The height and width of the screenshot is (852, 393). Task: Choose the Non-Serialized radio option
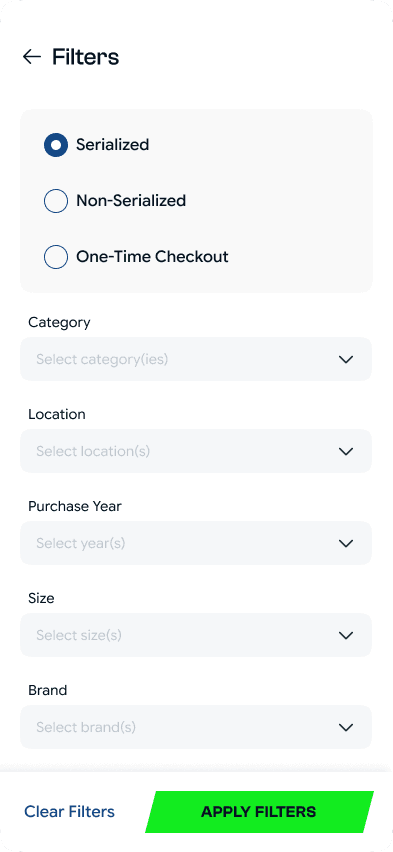(56, 201)
